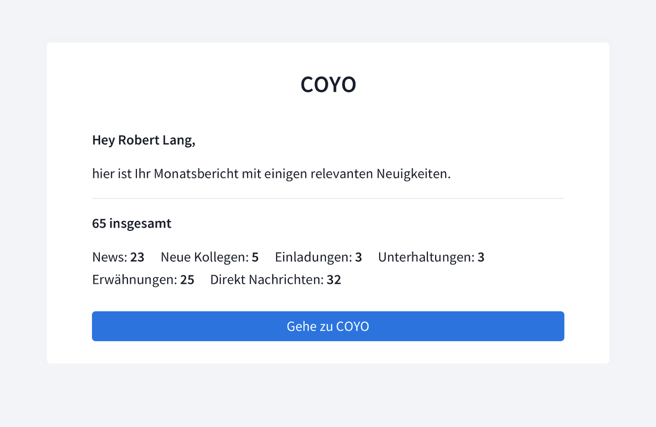
Task: Click the Monatsbericht intro sentence
Action: coord(271,174)
